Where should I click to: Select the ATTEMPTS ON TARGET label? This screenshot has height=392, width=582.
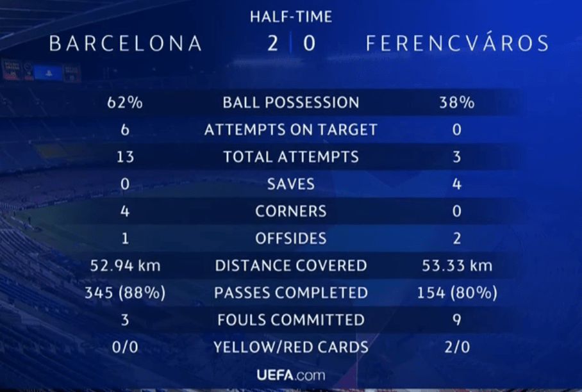[x=291, y=130]
